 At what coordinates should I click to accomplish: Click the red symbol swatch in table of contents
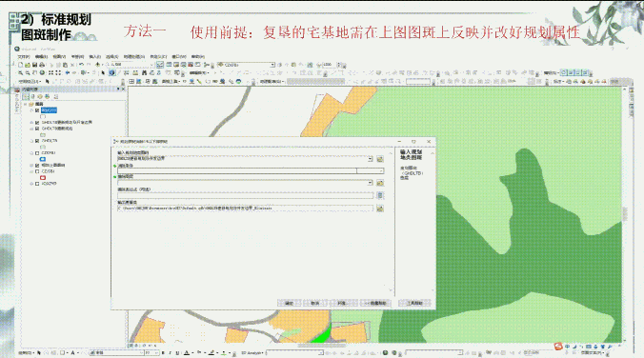point(43,177)
